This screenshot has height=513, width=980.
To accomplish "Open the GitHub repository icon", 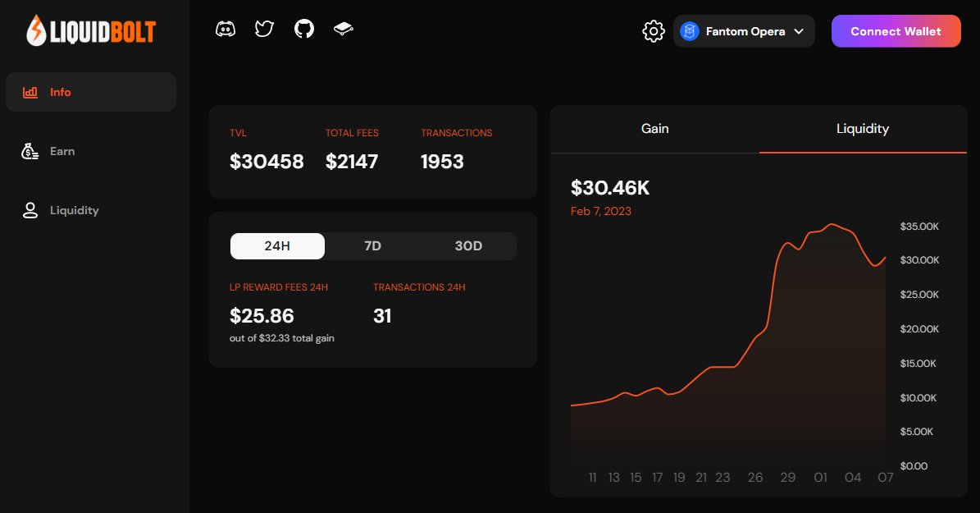I will [304, 29].
